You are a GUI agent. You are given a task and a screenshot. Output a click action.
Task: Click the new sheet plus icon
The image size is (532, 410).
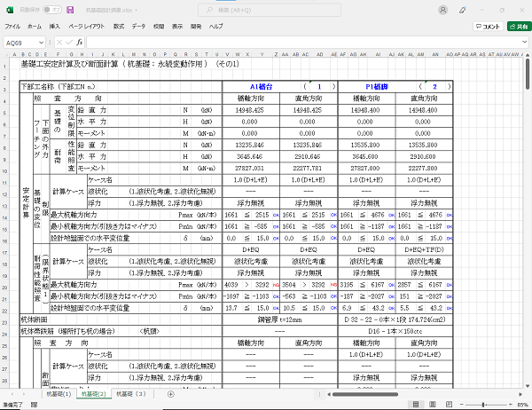click(170, 394)
